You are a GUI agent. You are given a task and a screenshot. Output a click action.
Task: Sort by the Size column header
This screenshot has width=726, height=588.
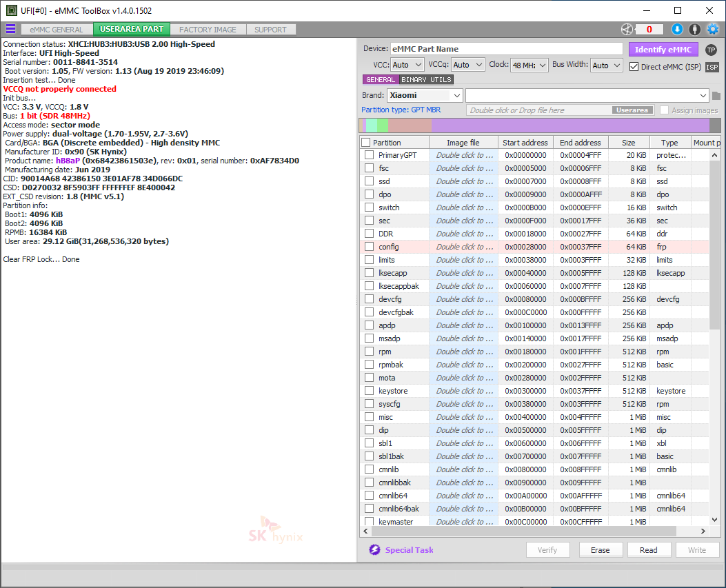tap(629, 143)
